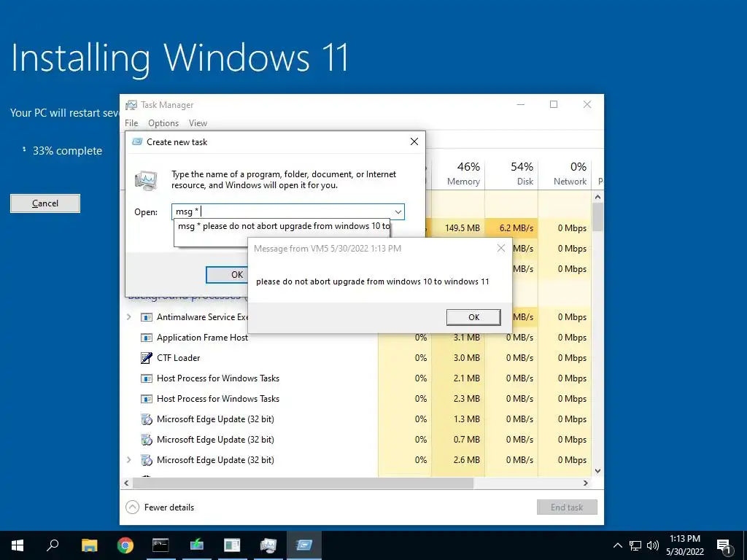Click the highlighted Run dialog taskbar icon

(304, 545)
